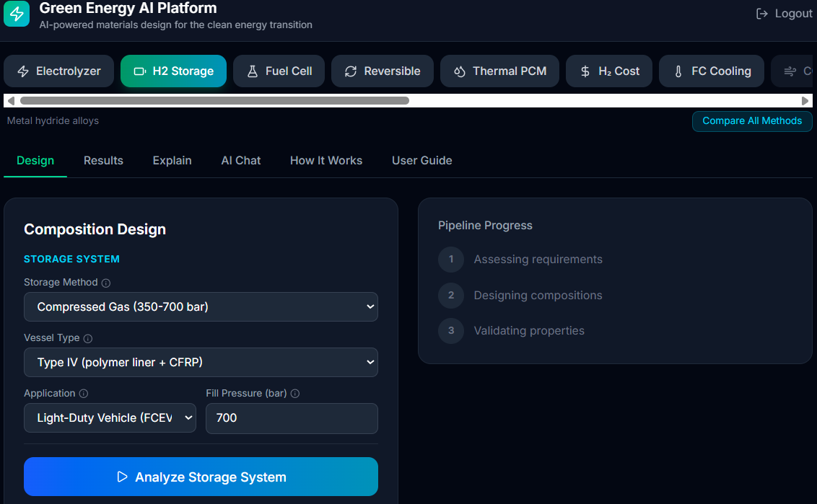Expand the Vessel Type dropdown
Screen dimensions: 817x504
tap(201, 363)
